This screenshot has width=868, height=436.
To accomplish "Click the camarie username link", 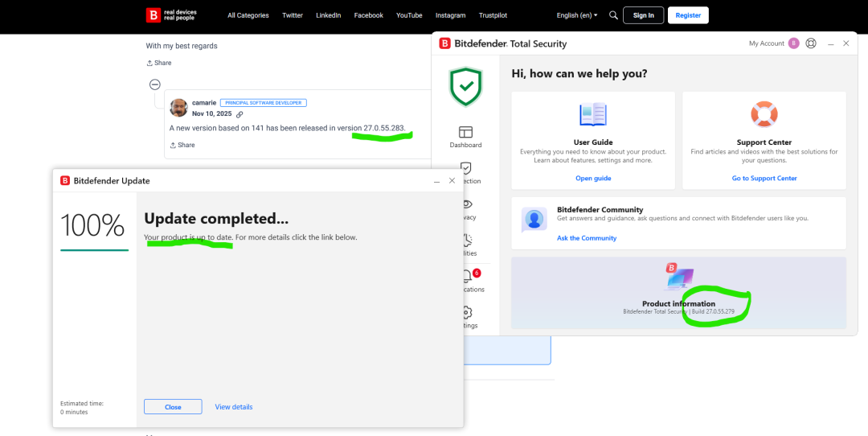I will coord(203,103).
